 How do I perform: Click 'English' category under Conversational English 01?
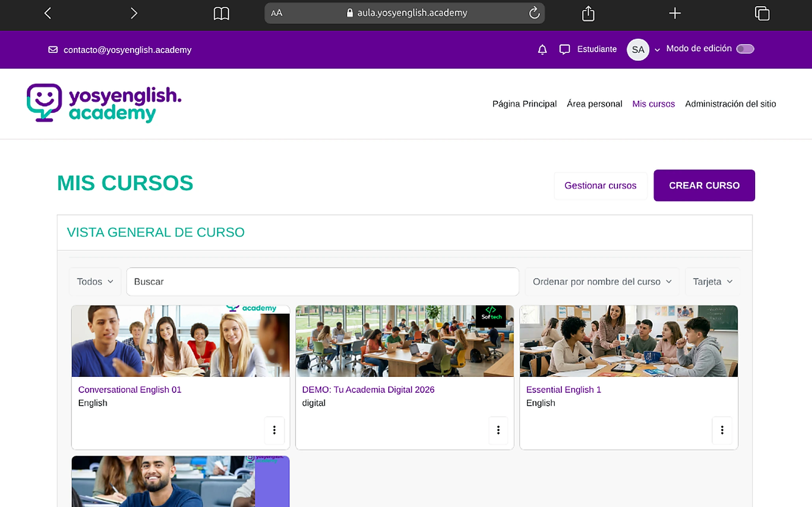point(92,403)
